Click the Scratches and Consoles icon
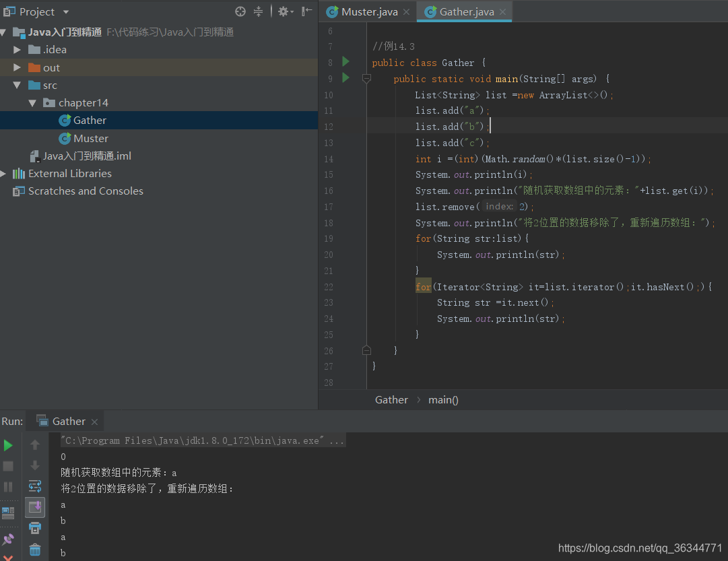This screenshot has height=561, width=728. tap(19, 191)
